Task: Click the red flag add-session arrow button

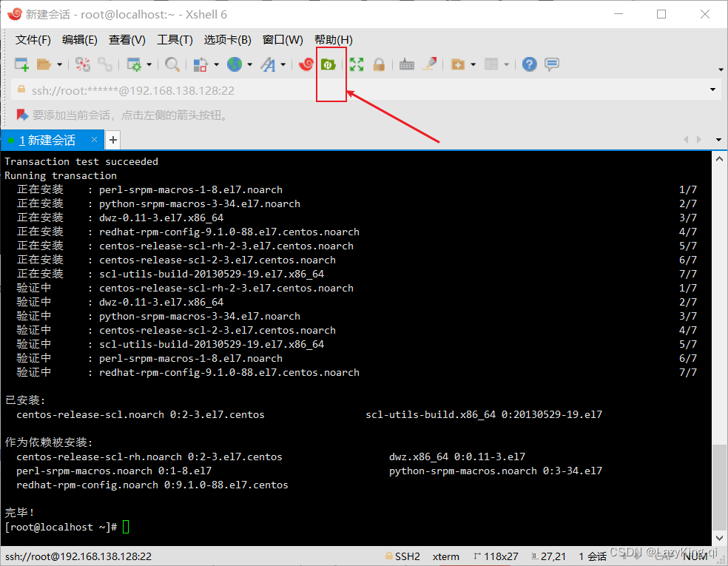Action: [22, 115]
